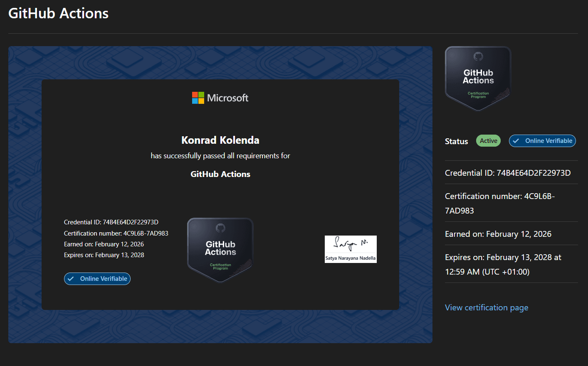
Task: Click the bold GitHub Actions title on the certificate
Action: [220, 174]
